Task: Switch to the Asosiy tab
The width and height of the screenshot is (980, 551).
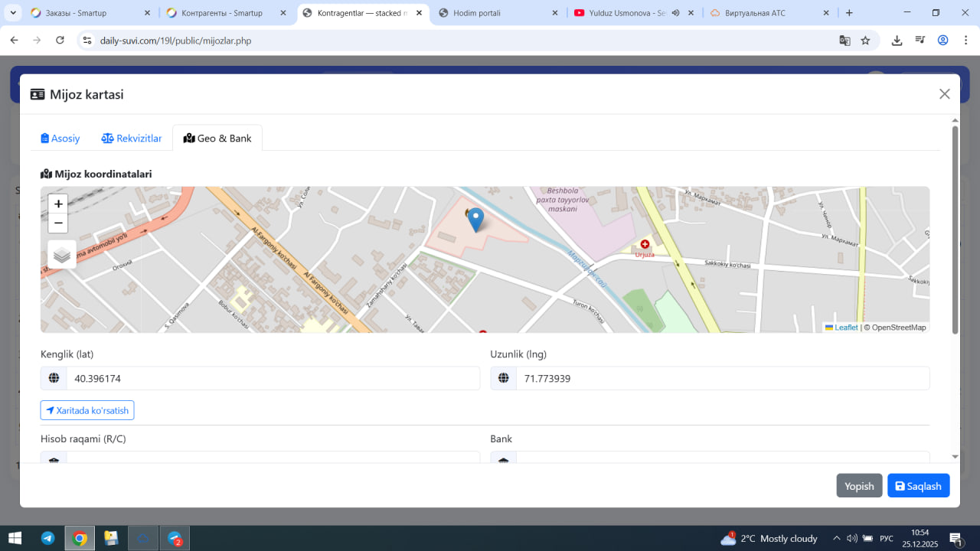Action: pyautogui.click(x=60, y=139)
